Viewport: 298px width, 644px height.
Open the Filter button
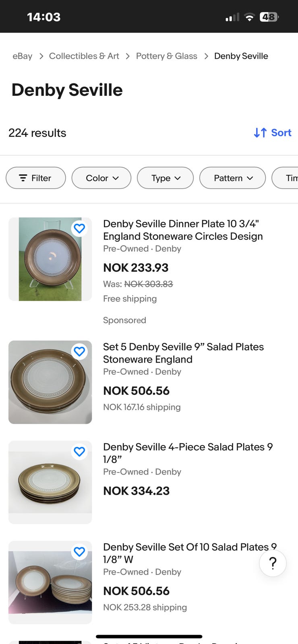click(36, 178)
